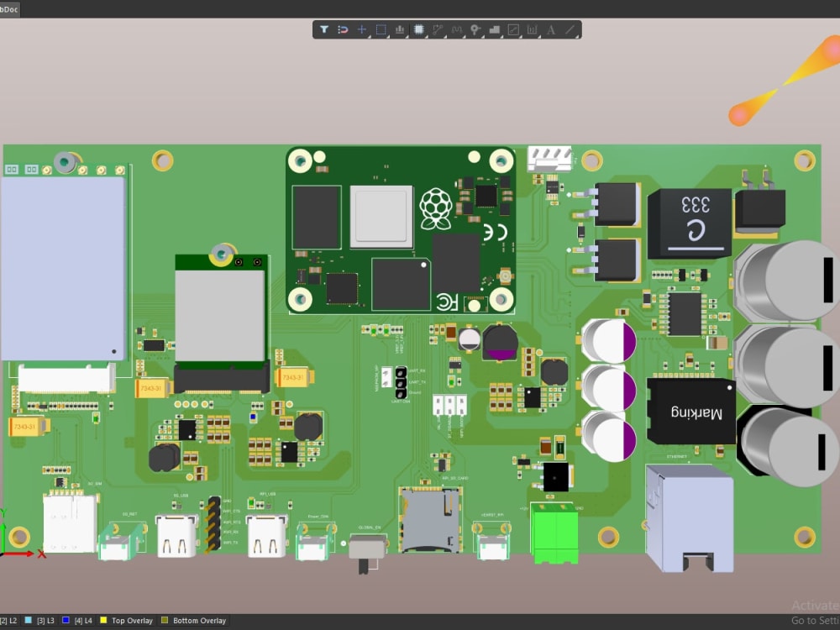Click the olive Bottom Overlay color swatch
The width and height of the screenshot is (840, 630).
coord(165,621)
